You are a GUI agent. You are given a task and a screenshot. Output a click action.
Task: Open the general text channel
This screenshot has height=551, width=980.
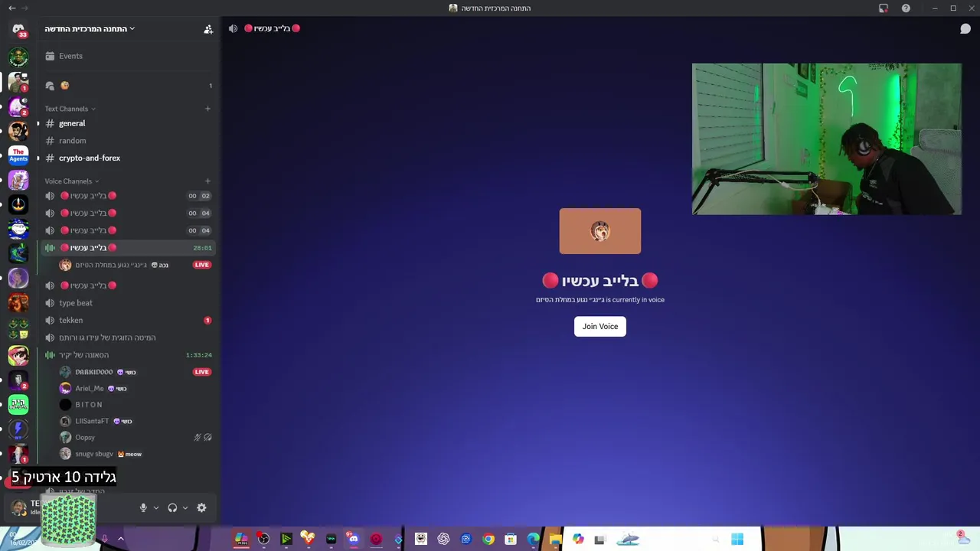[128, 123]
